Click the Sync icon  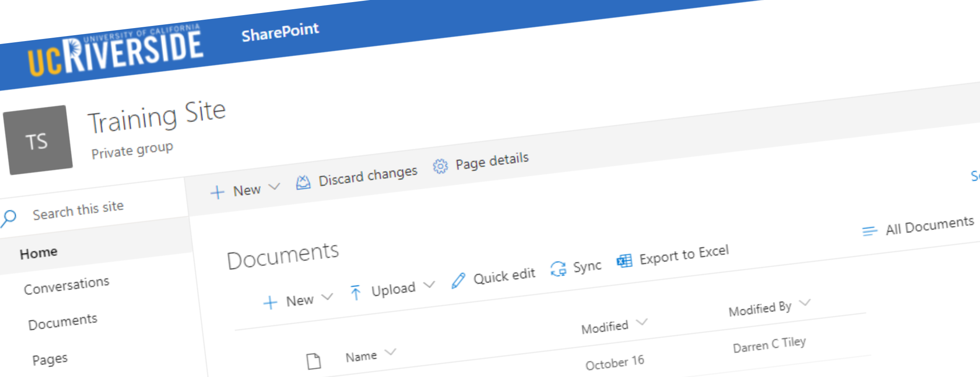[x=558, y=269]
